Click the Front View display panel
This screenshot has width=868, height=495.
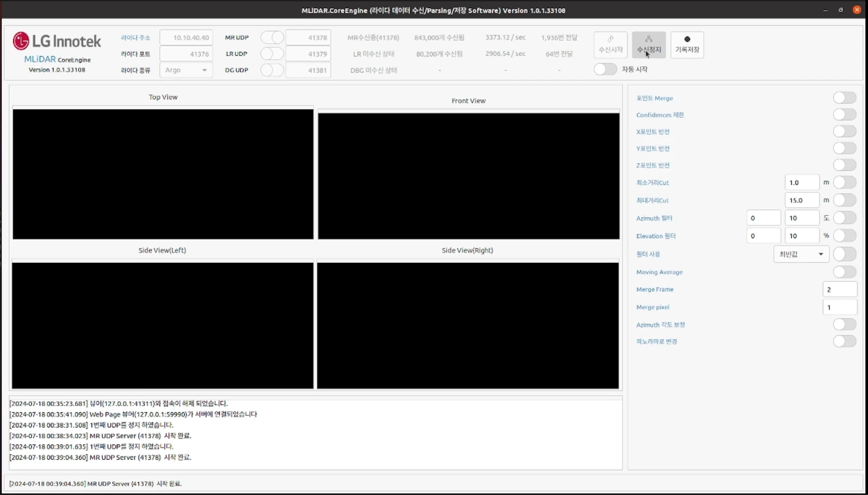tap(469, 176)
